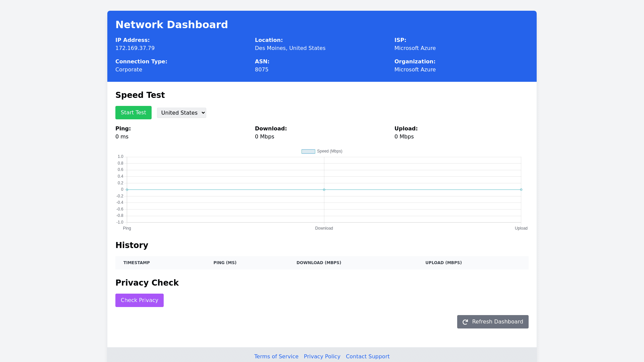Toggle the Speed (Mbps) legend swatch
The width and height of the screenshot is (644, 362).
[x=308, y=152]
